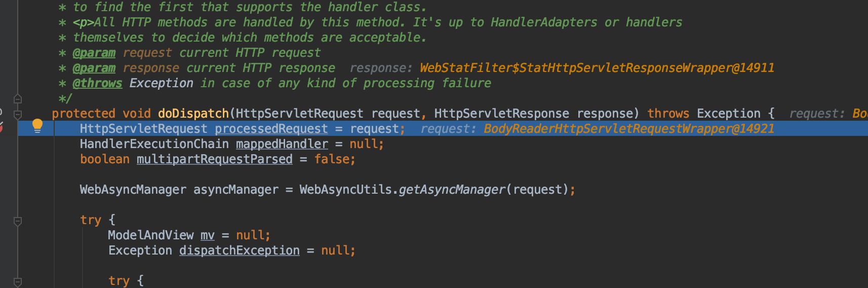The image size is (868, 288).
Task: Fold the inner try block in gutter
Action: point(17,281)
